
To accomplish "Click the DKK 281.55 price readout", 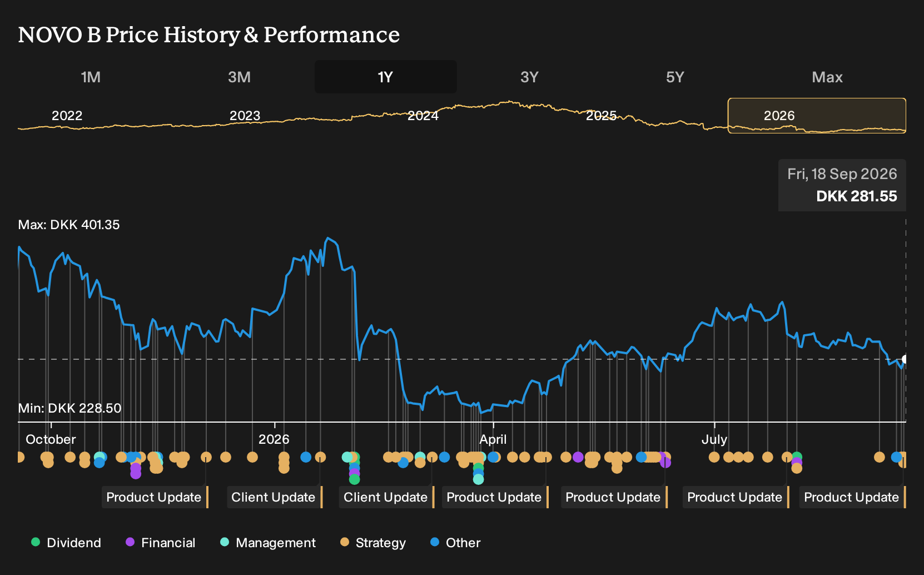I will [856, 196].
